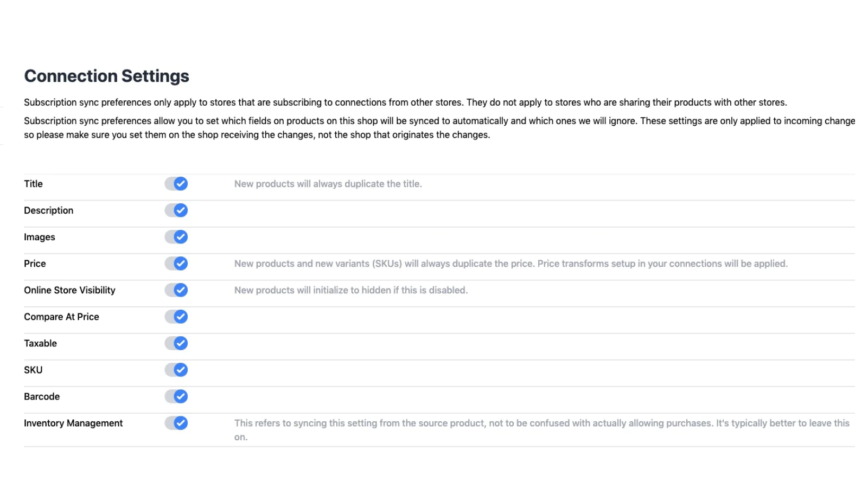868x488 pixels.
Task: Click the Barcode row label
Action: [42, 396]
